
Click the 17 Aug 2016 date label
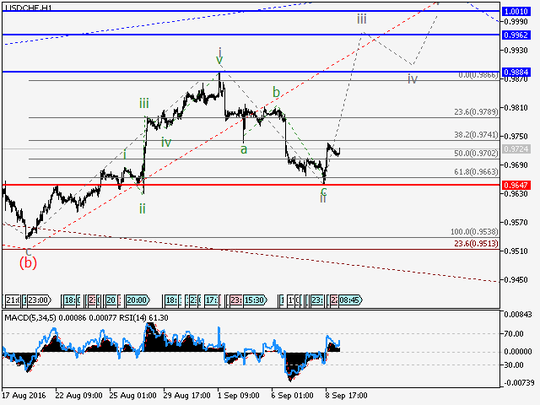tap(23, 395)
